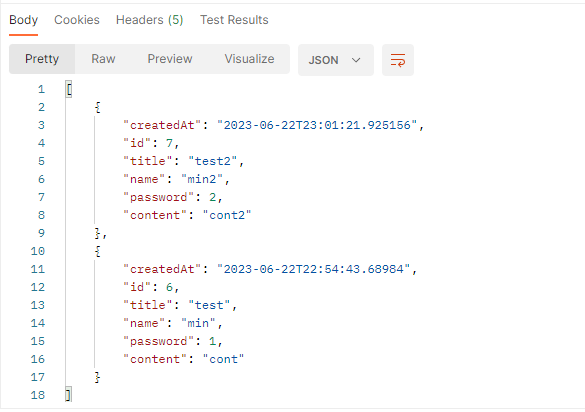Click the chevron arrow next to JSON
585x412 pixels.
356,60
